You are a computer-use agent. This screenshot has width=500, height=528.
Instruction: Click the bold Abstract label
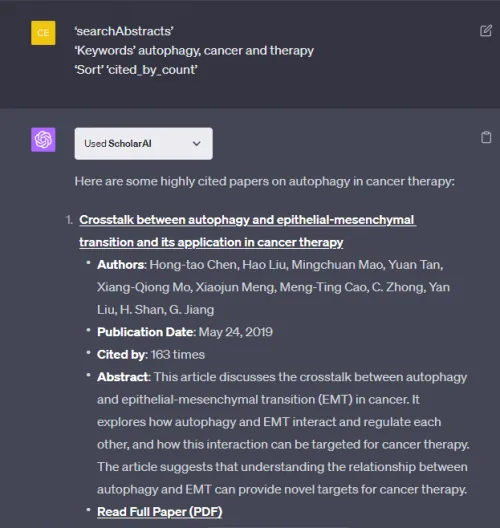(123, 377)
